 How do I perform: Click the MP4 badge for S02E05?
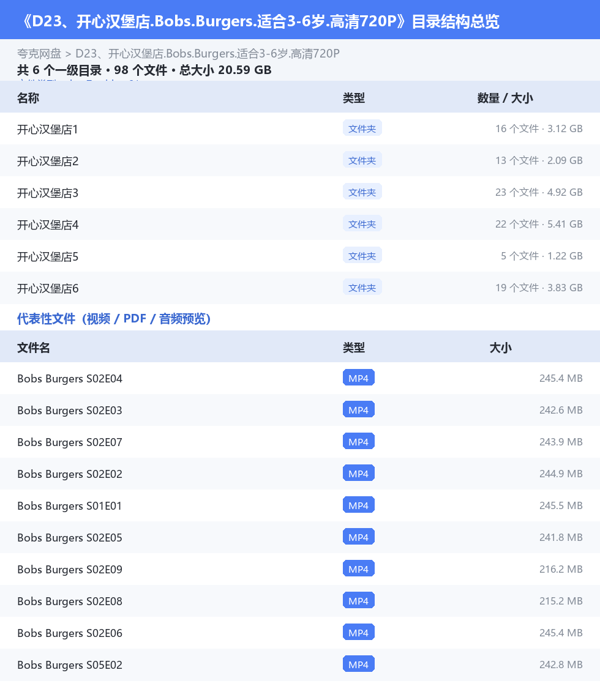[x=358, y=537]
